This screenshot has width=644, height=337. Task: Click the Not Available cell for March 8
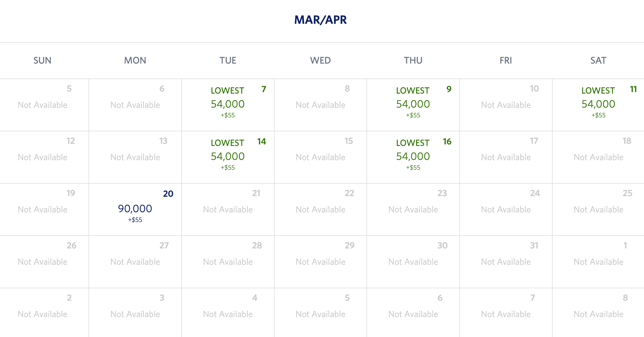tap(321, 105)
